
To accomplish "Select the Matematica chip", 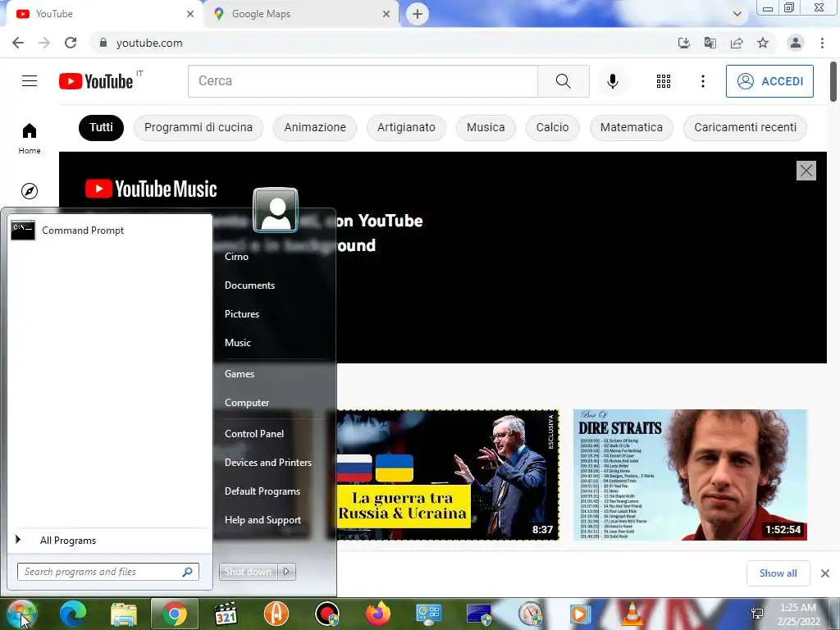I will pyautogui.click(x=631, y=127).
